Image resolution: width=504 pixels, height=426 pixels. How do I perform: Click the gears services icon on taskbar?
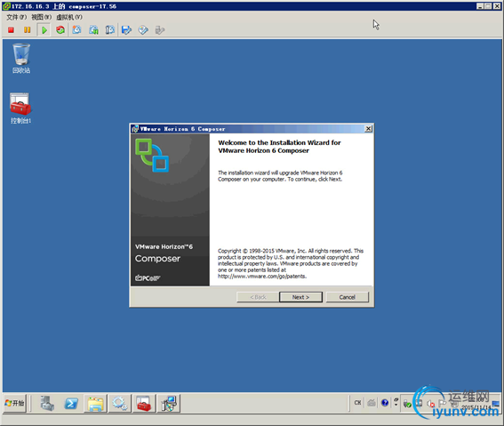120,403
